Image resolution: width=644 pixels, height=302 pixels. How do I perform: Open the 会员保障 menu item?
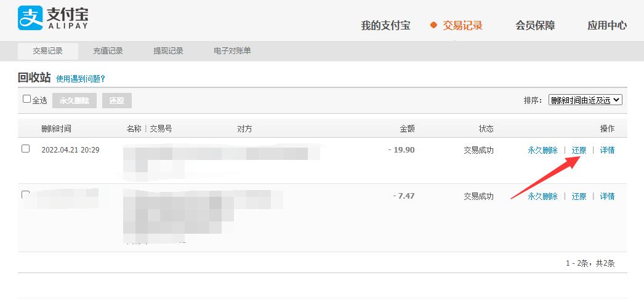point(535,25)
